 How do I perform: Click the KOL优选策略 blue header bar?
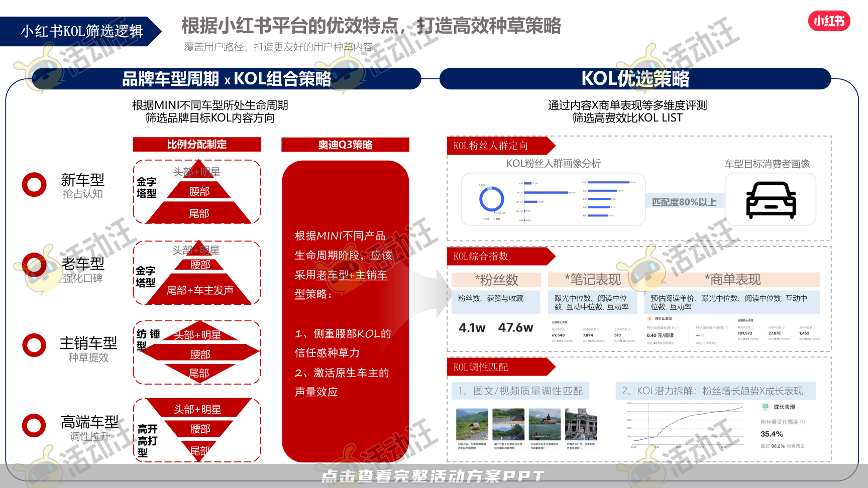(635, 79)
